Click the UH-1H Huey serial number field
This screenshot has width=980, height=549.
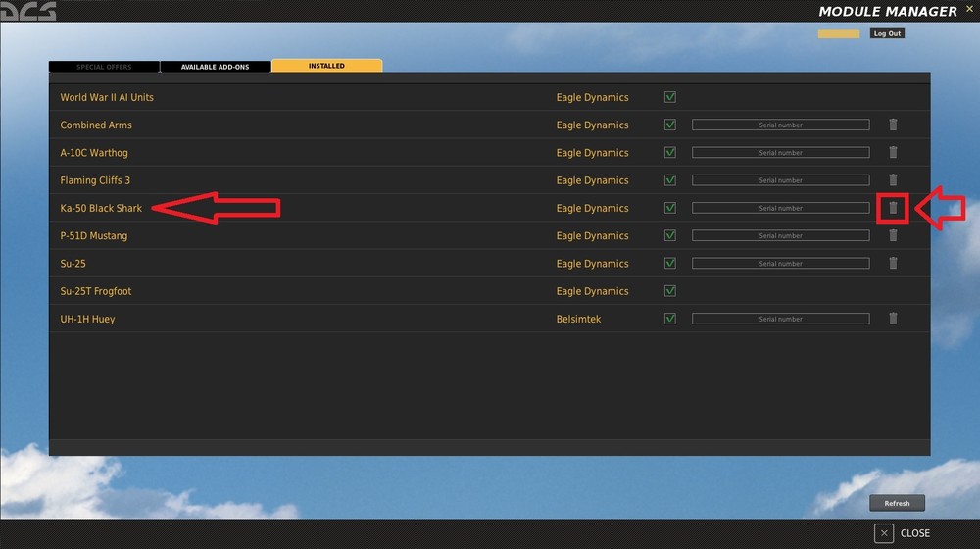(x=781, y=319)
